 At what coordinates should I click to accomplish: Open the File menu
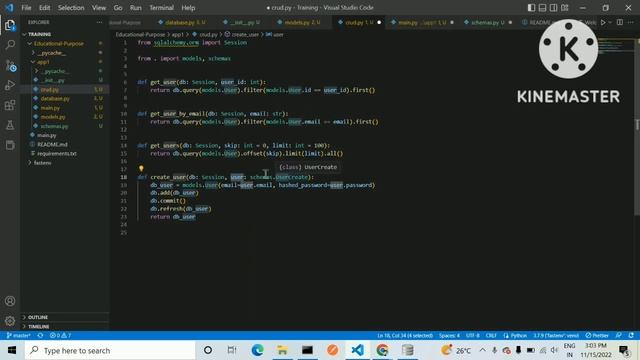pyautogui.click(x=26, y=8)
